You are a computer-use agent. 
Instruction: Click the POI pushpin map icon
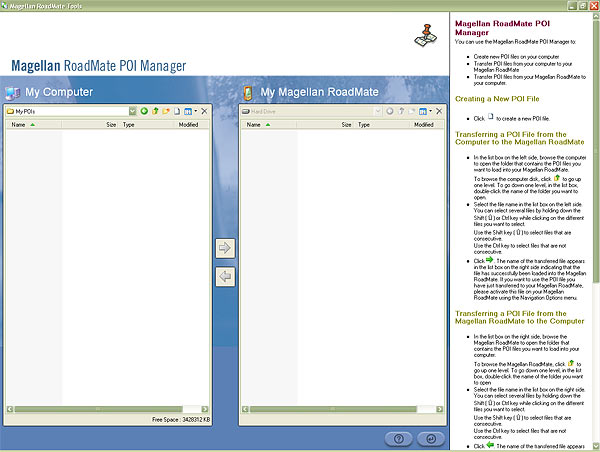tap(426, 36)
